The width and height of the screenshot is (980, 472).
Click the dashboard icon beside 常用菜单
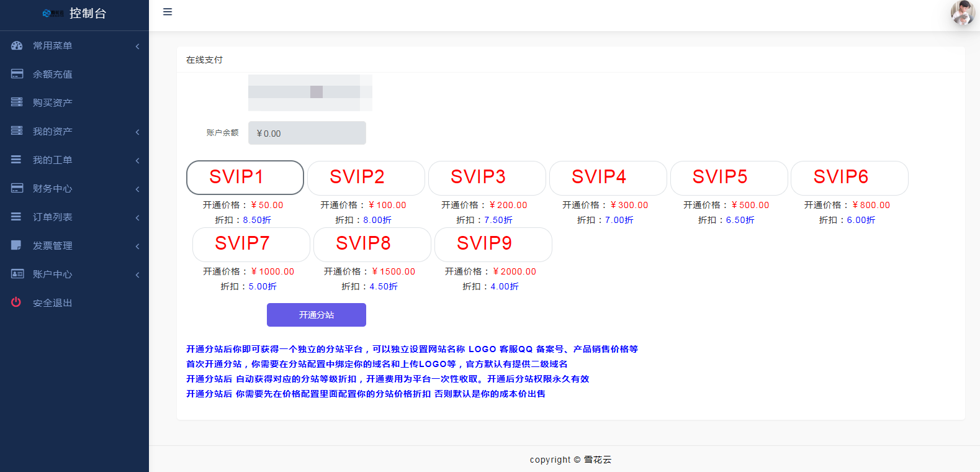pos(17,45)
